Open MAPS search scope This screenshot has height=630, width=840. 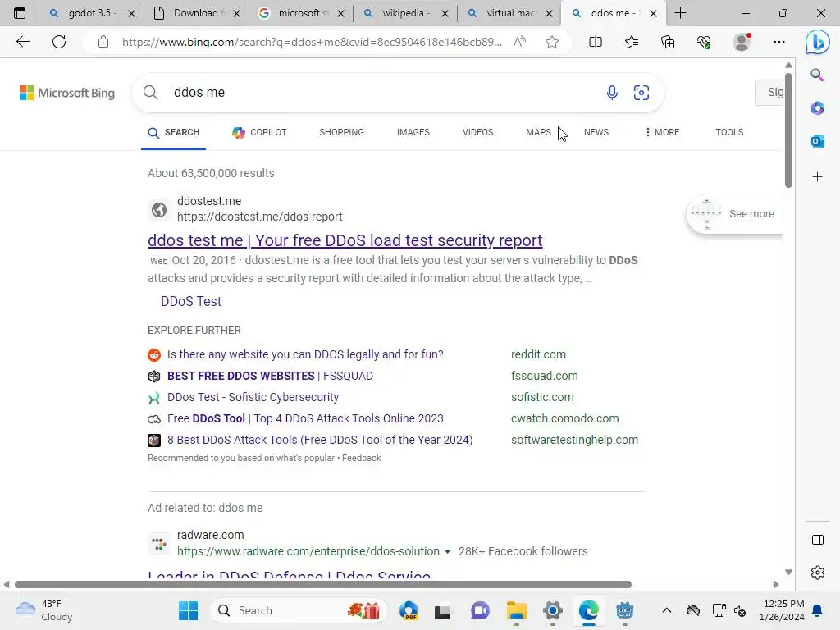pos(538,132)
